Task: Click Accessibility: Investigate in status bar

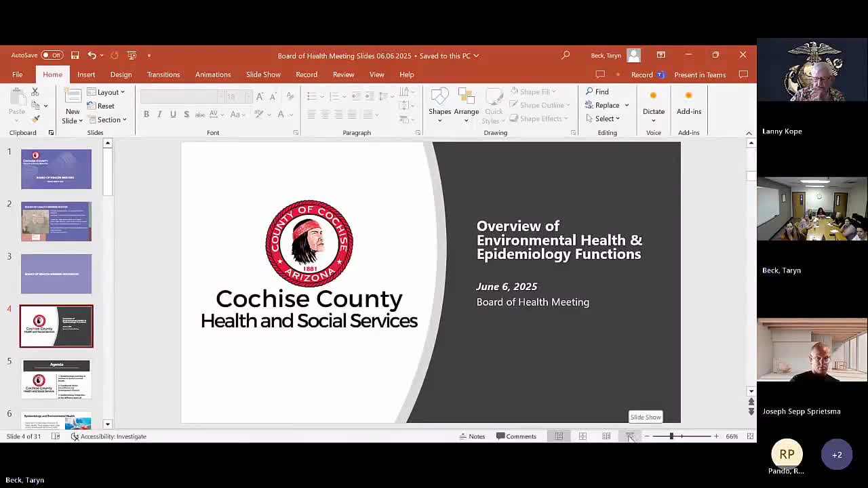Action: (108, 436)
